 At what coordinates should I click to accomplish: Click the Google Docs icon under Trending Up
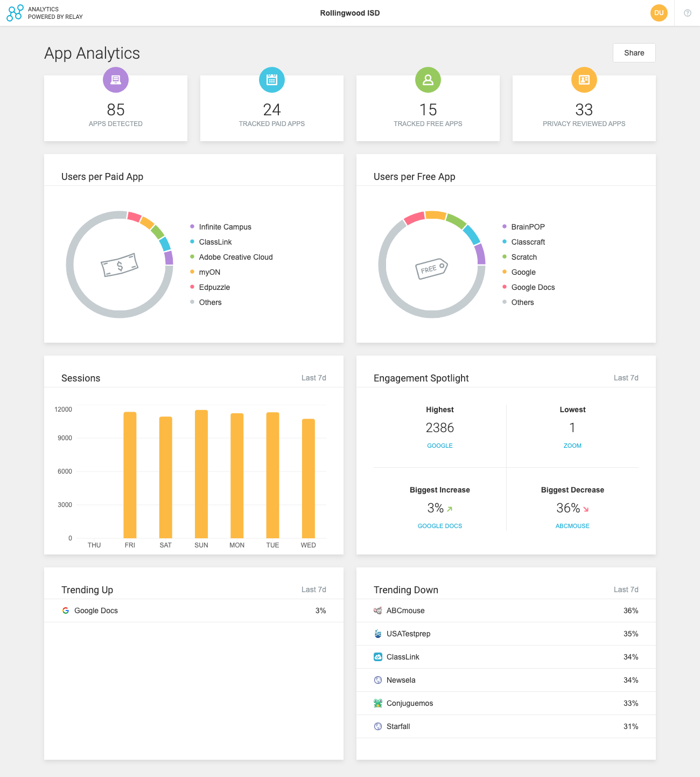click(66, 610)
